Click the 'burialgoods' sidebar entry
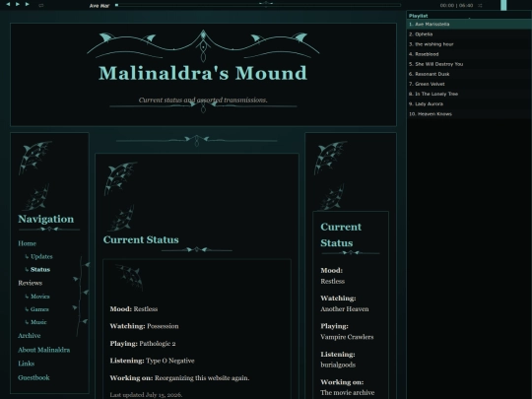 coord(338,365)
